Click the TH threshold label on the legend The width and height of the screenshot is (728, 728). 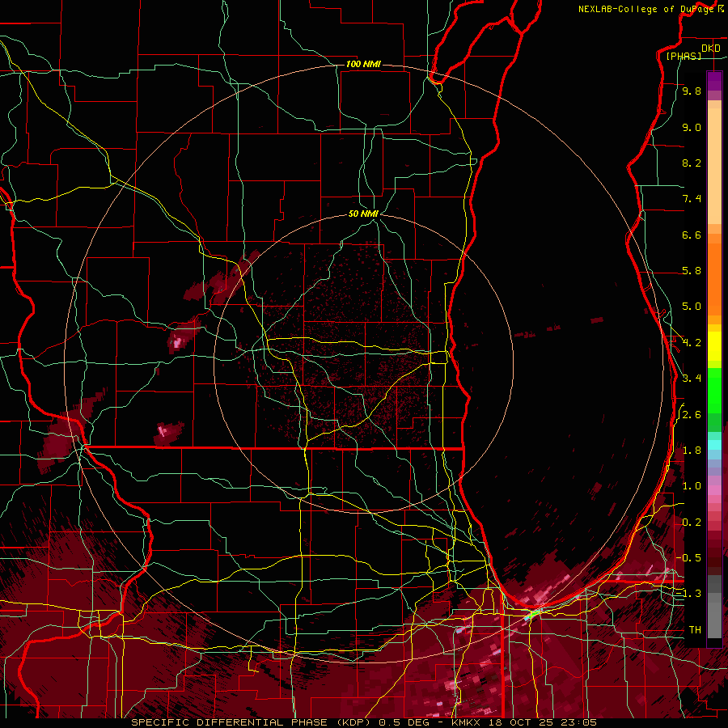[x=695, y=629]
